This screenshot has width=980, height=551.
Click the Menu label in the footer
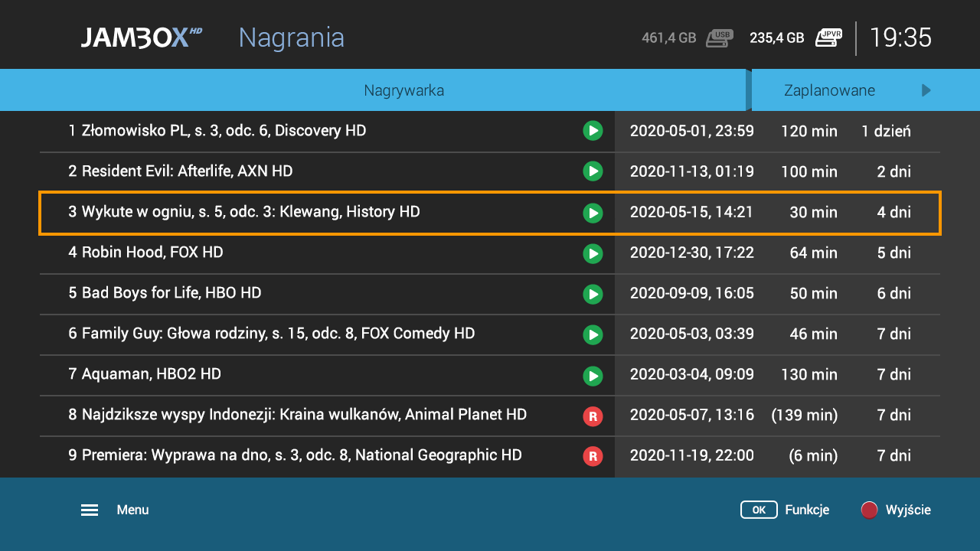[132, 510]
